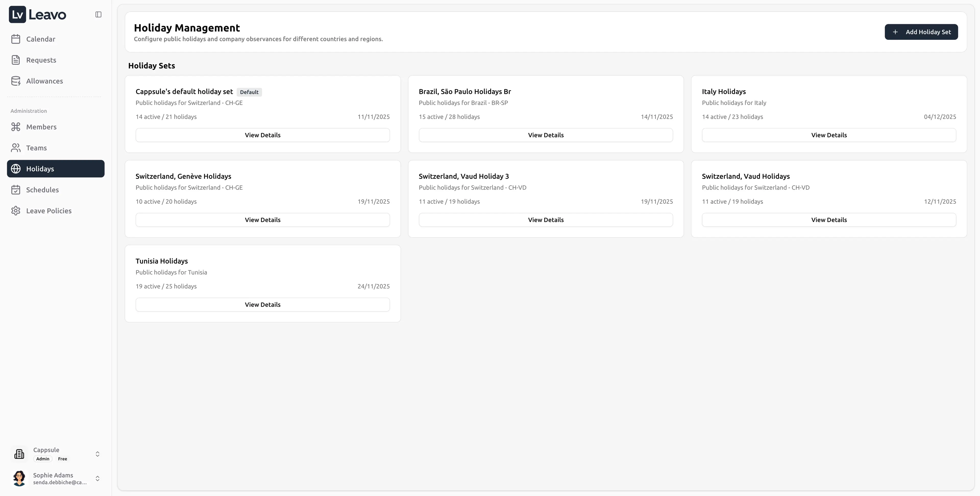Expand the plus icon on Add Holiday Set
The height and width of the screenshot is (496, 980).
(x=896, y=32)
